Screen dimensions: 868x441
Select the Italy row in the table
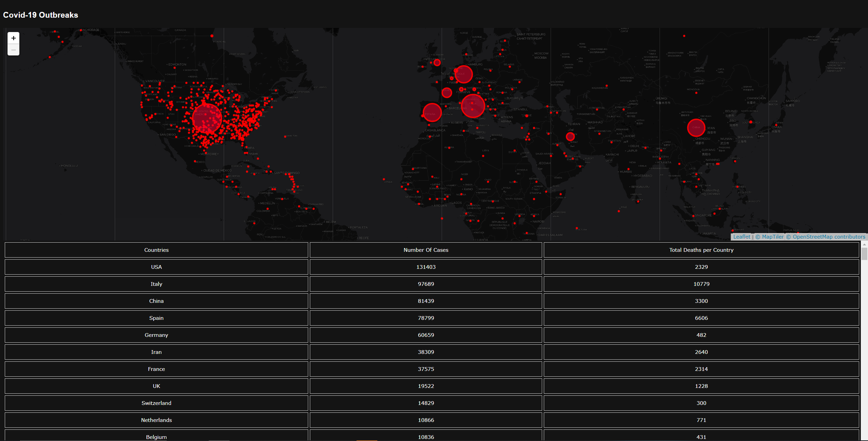(156, 284)
